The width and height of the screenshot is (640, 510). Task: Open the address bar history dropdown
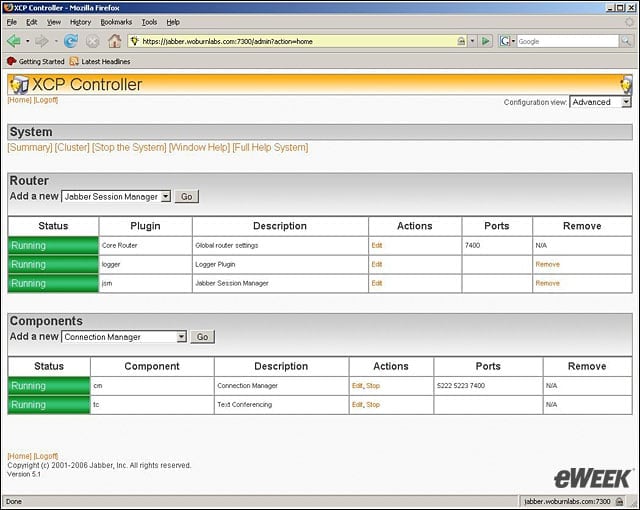[472, 41]
